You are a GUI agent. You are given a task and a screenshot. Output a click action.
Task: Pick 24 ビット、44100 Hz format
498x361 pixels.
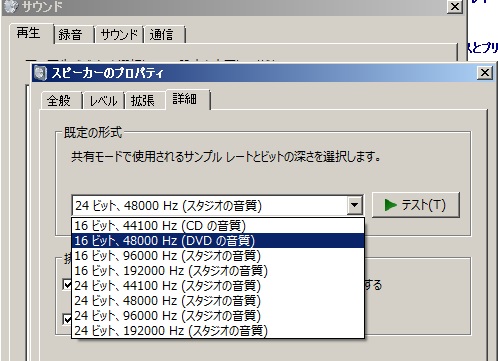pos(218,286)
